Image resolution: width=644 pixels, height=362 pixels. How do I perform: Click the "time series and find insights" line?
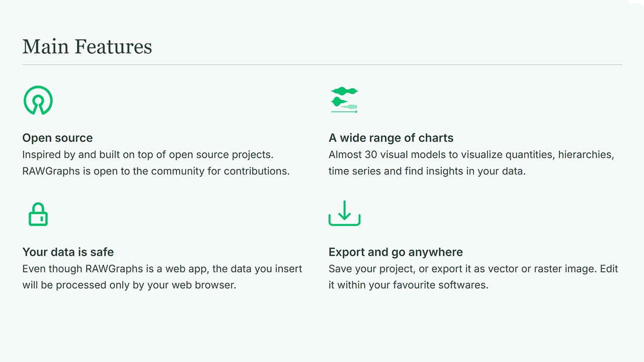coord(427,171)
